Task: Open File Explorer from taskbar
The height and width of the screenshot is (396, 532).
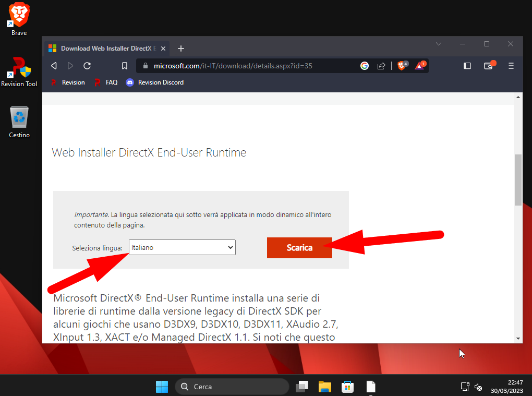Action: (325, 387)
